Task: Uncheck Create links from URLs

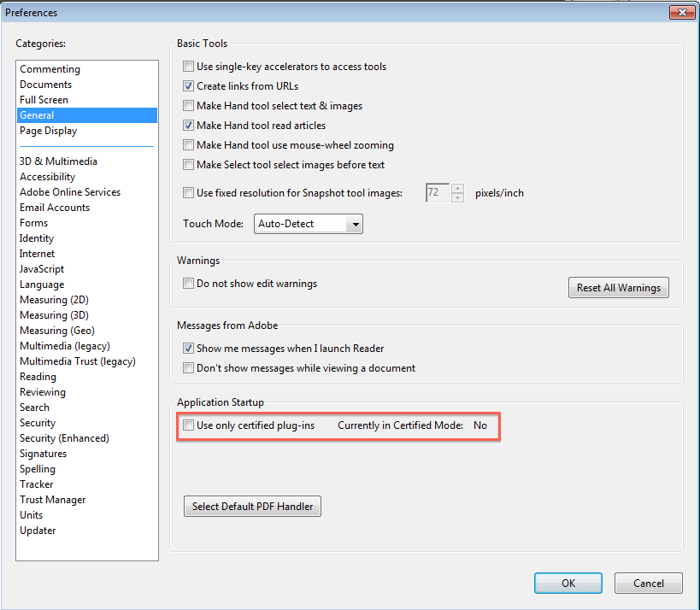Action: click(x=188, y=86)
